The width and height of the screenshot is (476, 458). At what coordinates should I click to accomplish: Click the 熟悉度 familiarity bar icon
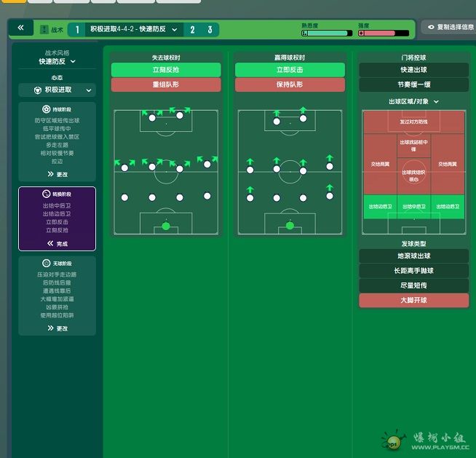tap(305, 33)
